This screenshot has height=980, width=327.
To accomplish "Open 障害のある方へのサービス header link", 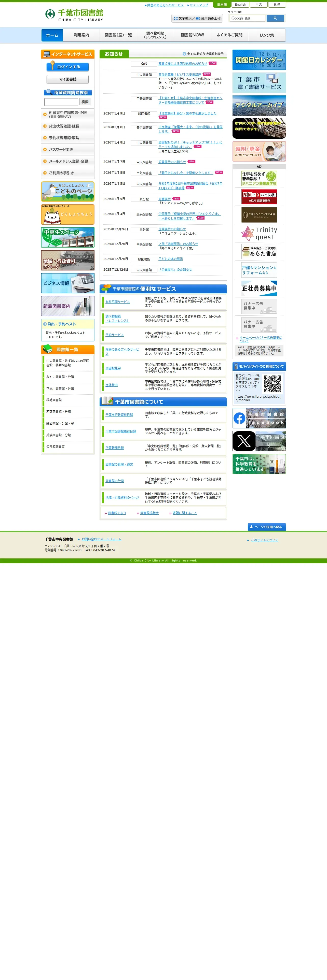I will (165, 5).
